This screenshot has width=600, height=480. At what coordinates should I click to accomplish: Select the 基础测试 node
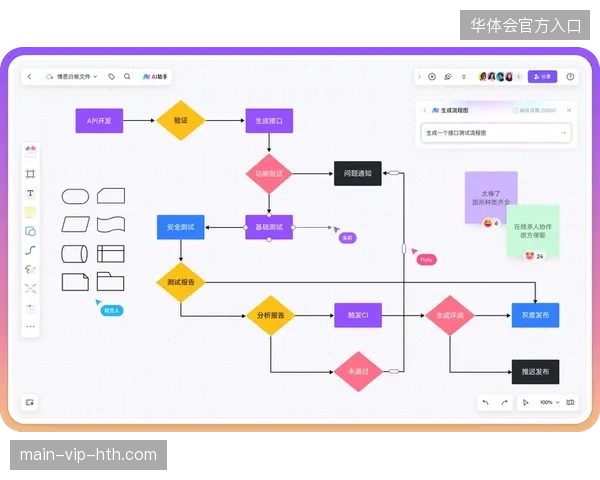click(x=269, y=227)
